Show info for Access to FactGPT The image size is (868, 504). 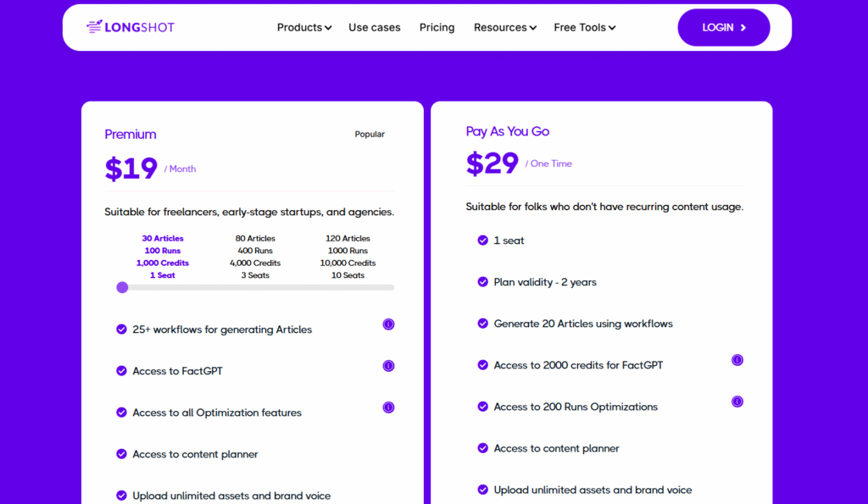tap(388, 366)
